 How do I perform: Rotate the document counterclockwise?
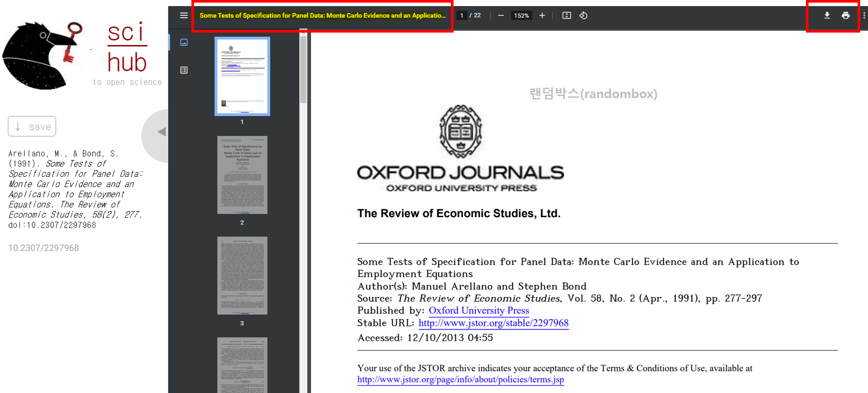(x=583, y=16)
